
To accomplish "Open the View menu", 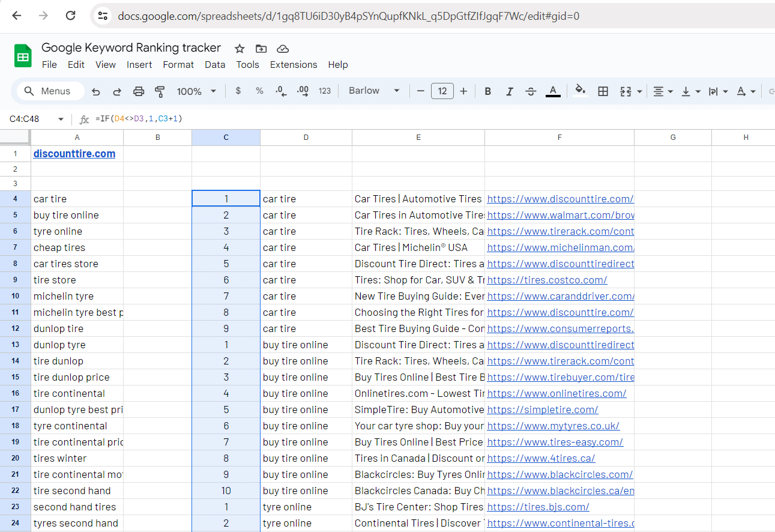I will point(106,65).
